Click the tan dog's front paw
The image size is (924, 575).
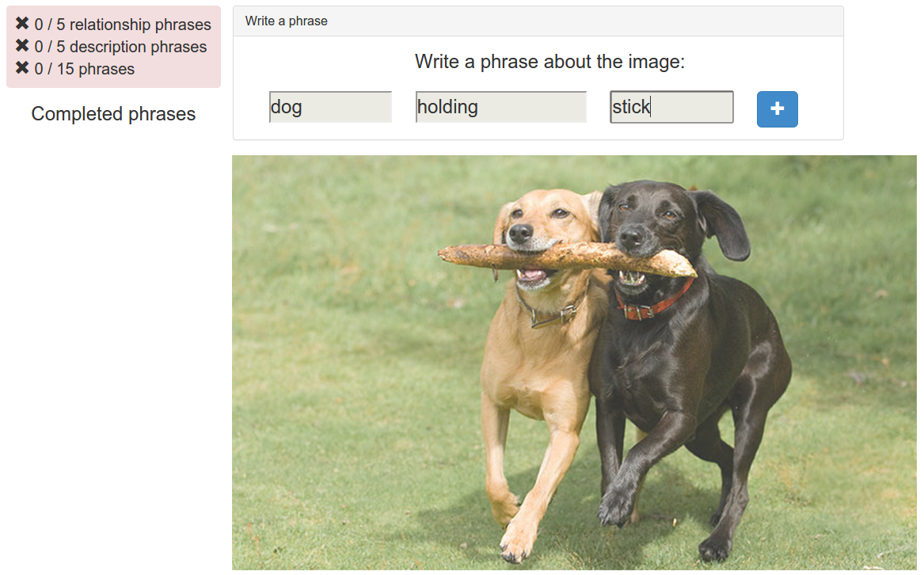coord(515,544)
